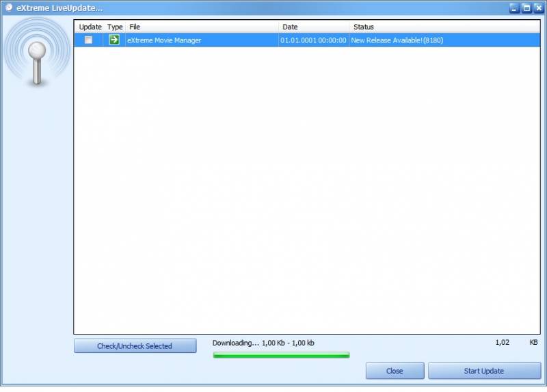Click Check/Uncheck Selected button

point(135,346)
